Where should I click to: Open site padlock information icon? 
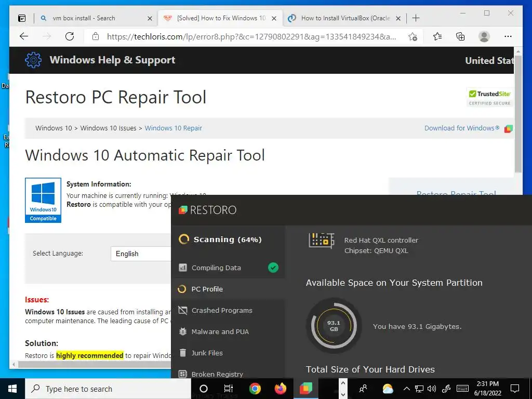pos(96,36)
